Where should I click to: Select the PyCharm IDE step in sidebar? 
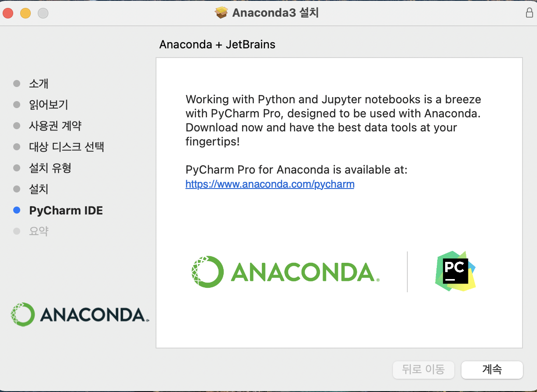(66, 211)
